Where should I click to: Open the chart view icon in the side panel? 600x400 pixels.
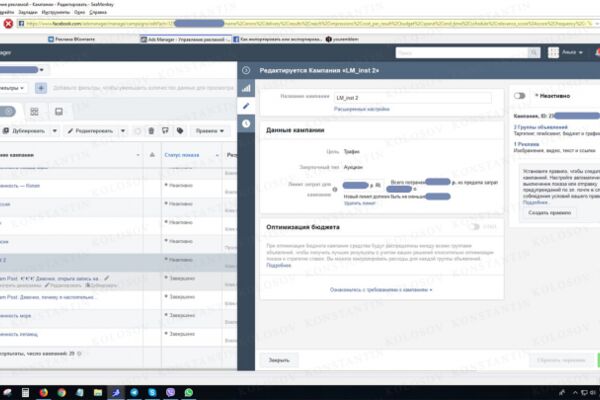[246, 88]
